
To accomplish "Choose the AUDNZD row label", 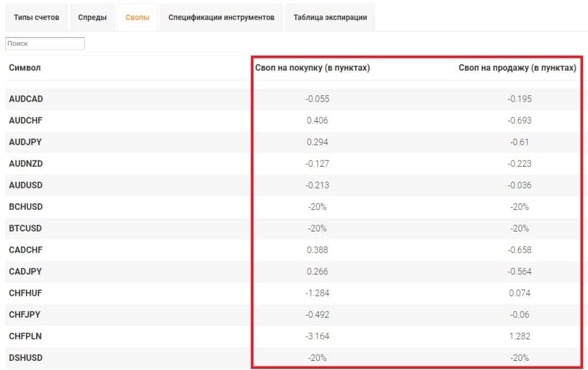I will (x=26, y=164).
